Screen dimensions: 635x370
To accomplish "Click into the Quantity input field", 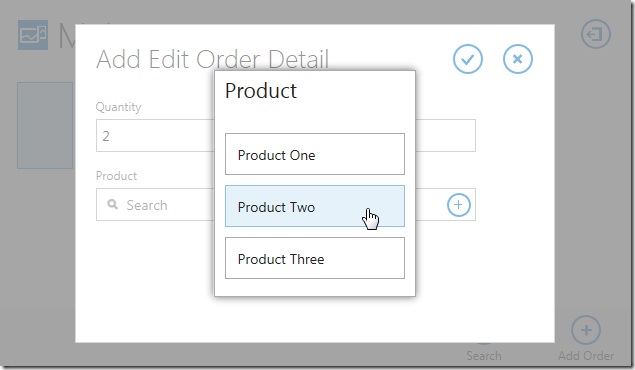I will pos(155,136).
